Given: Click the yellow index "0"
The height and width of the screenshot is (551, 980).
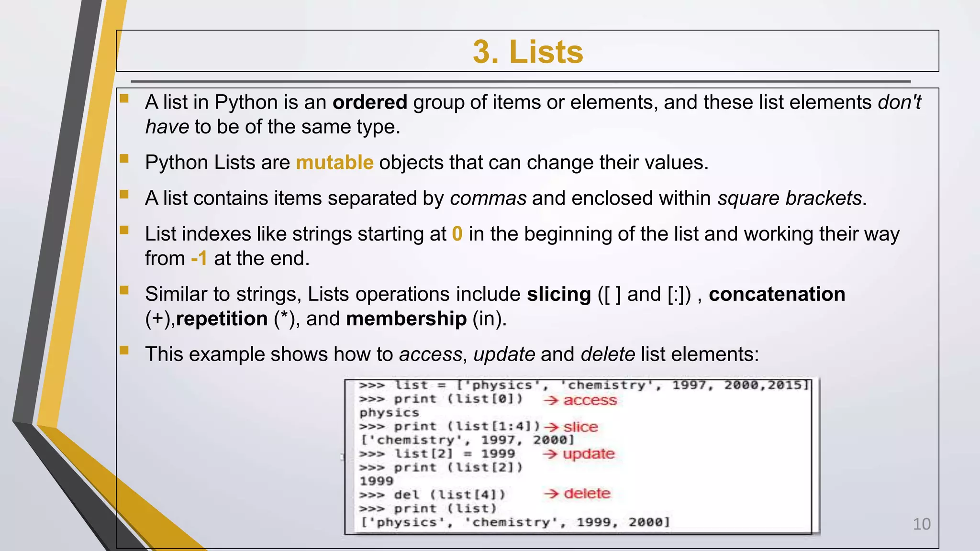Looking at the screenshot, I should pos(457,234).
